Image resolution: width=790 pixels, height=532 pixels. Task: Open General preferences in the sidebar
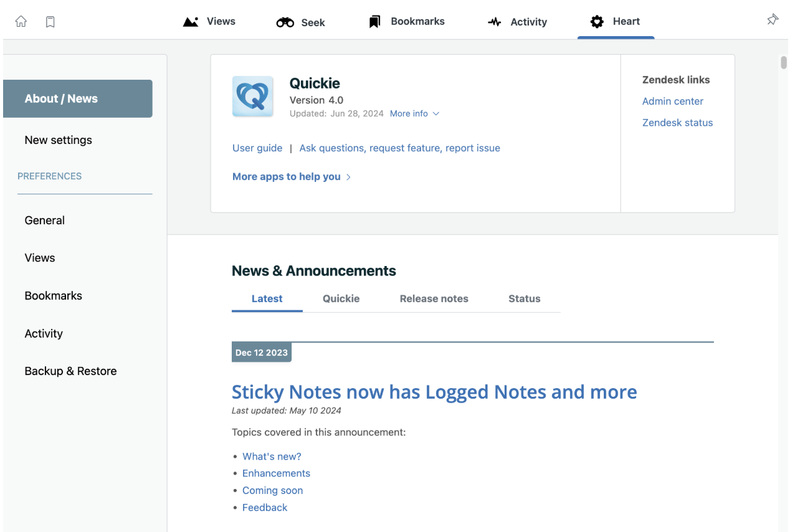point(45,221)
